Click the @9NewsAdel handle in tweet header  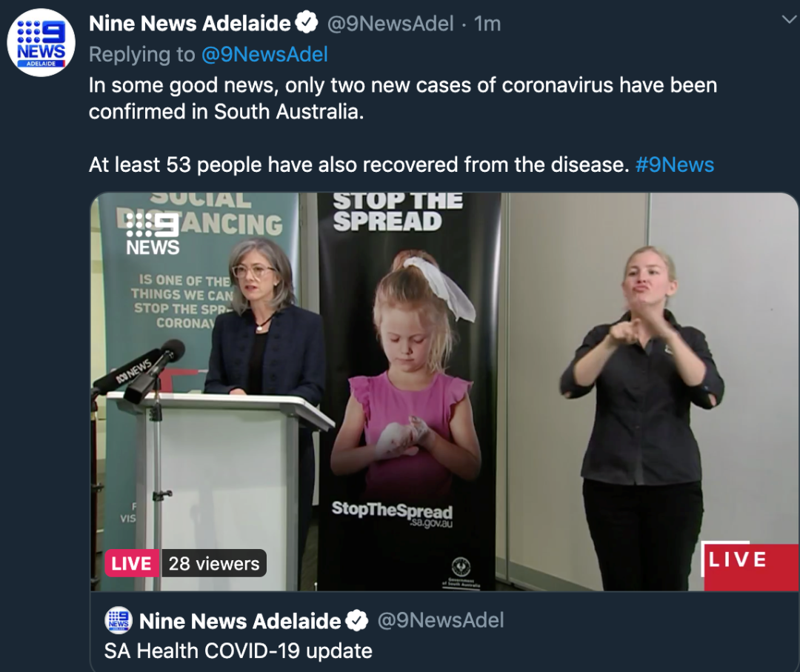[x=390, y=24]
